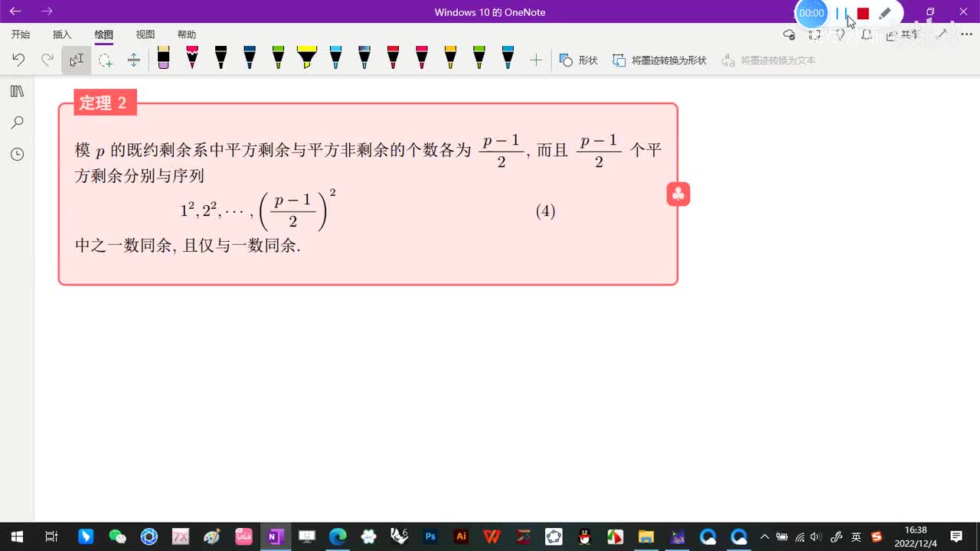Open the Windows action center notifications

point(956,536)
